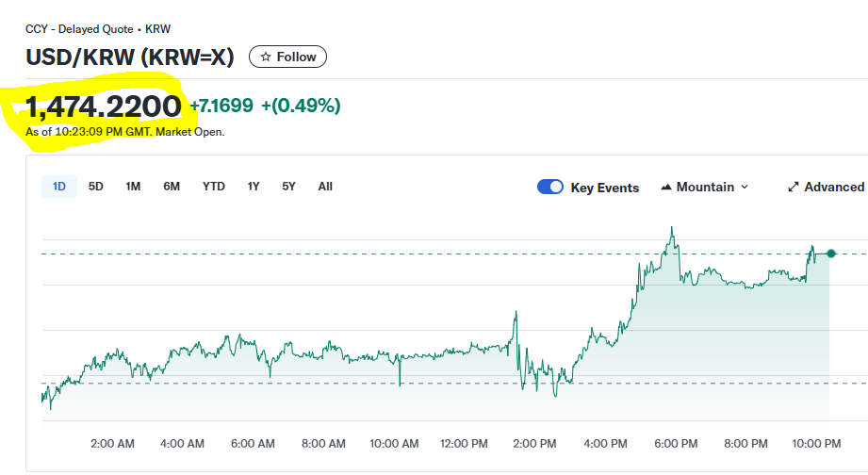The height and width of the screenshot is (475, 868).
Task: Switch to 5D time range
Action: tap(96, 187)
